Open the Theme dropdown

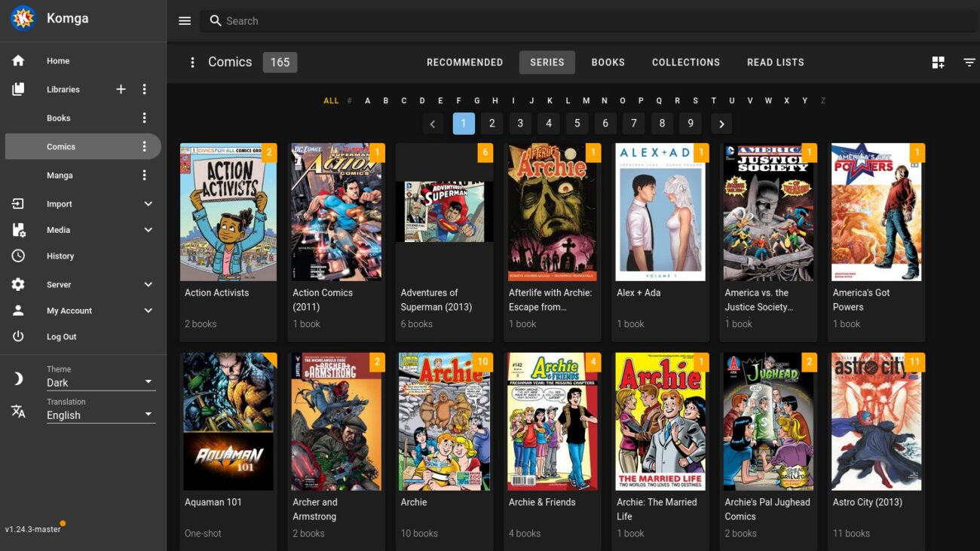click(x=101, y=382)
